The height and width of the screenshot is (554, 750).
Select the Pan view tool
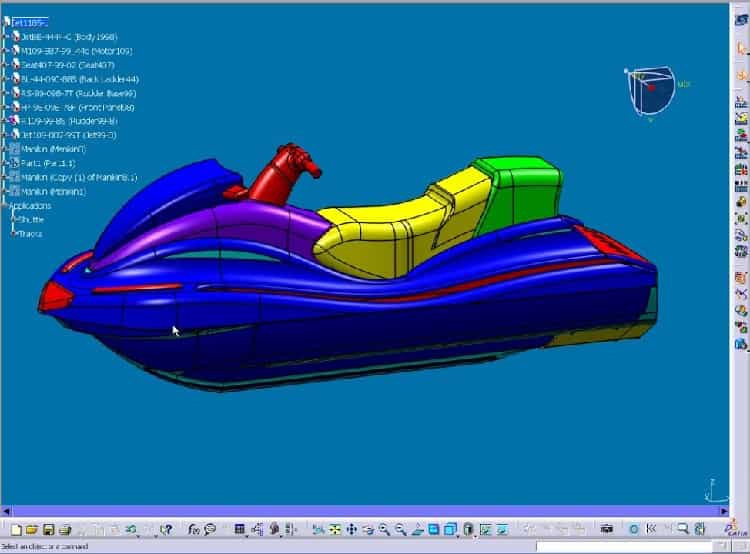pos(351,529)
